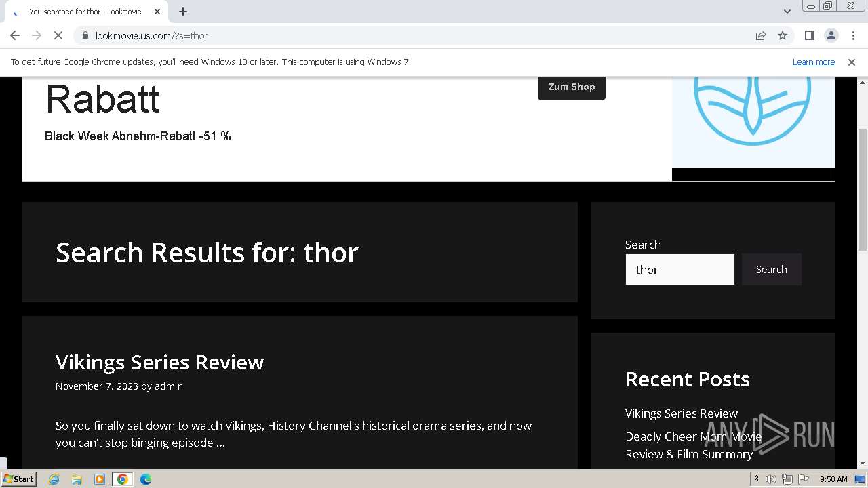The image size is (868, 488).
Task: Click the page vertical scrollbar thumb
Action: coord(863,189)
